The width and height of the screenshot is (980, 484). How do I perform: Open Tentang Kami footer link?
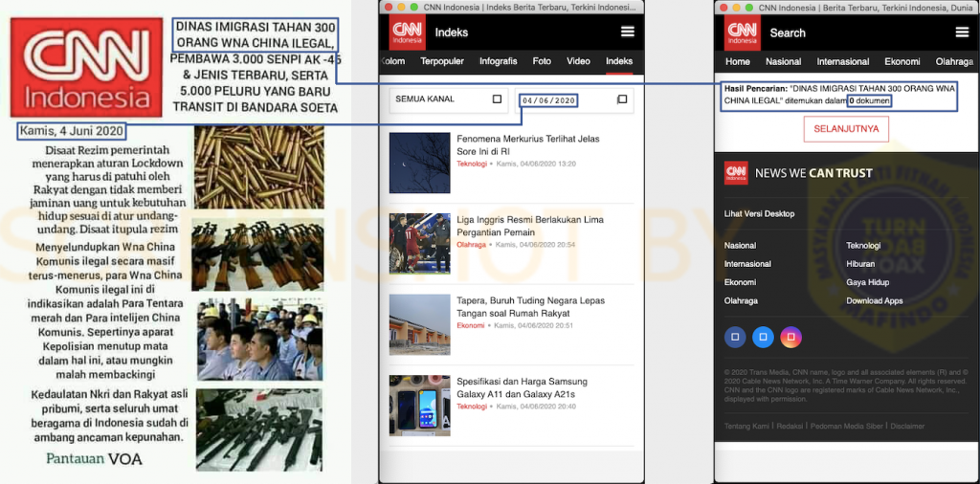[x=746, y=426]
